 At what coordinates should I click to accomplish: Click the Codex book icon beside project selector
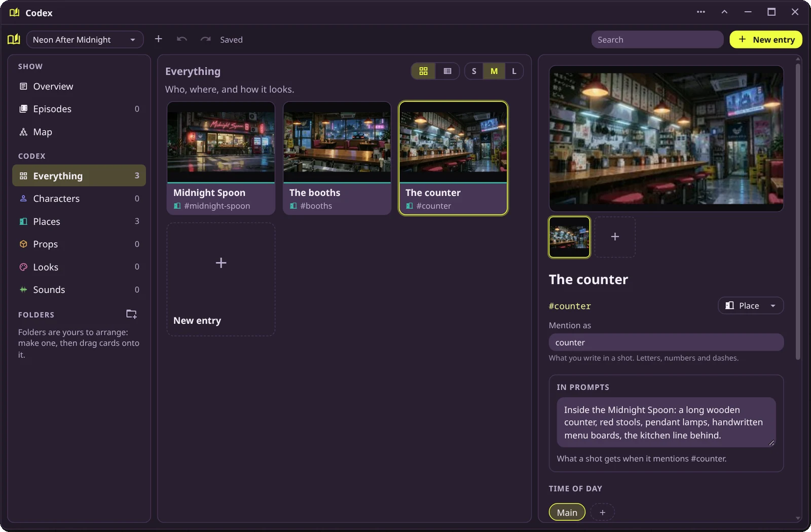click(x=14, y=39)
